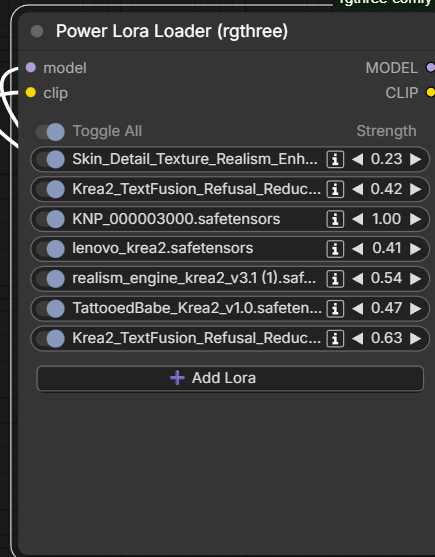Click the node collapse dot beside title

point(37,31)
